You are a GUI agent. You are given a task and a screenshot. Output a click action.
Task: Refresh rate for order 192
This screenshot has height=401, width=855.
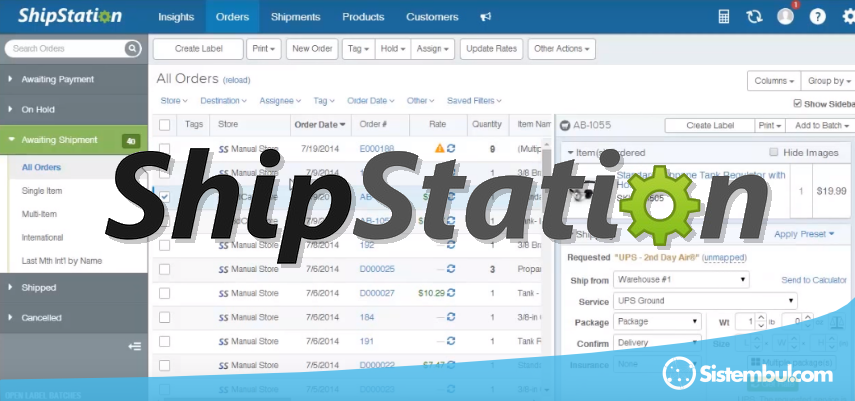[451, 245]
